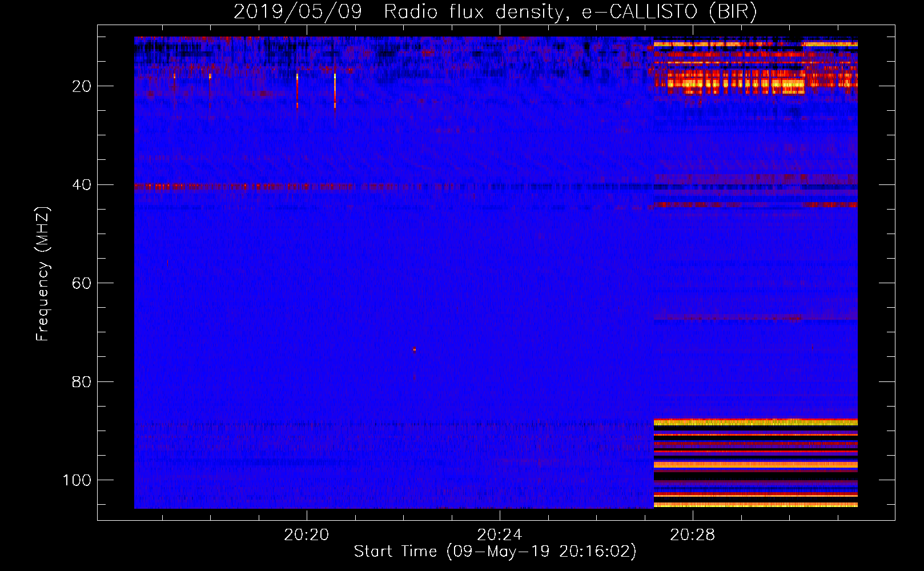Click the '40' frequency tick label
Image resolution: width=924 pixels, height=571 pixels.
click(x=82, y=184)
